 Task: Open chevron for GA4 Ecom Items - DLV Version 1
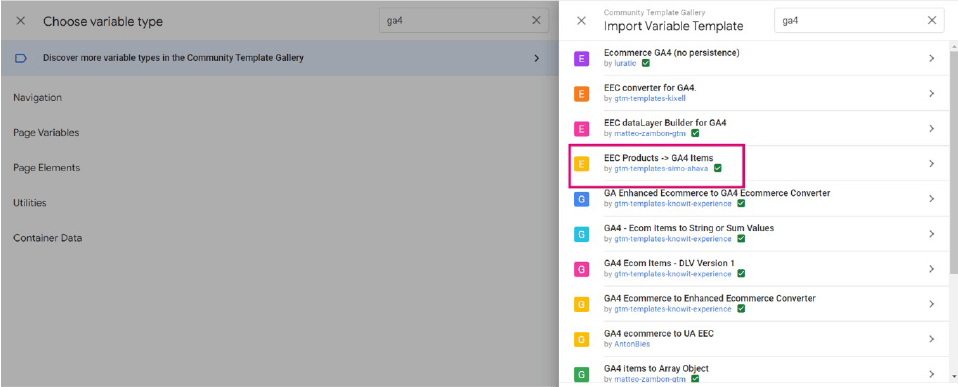[932, 268]
